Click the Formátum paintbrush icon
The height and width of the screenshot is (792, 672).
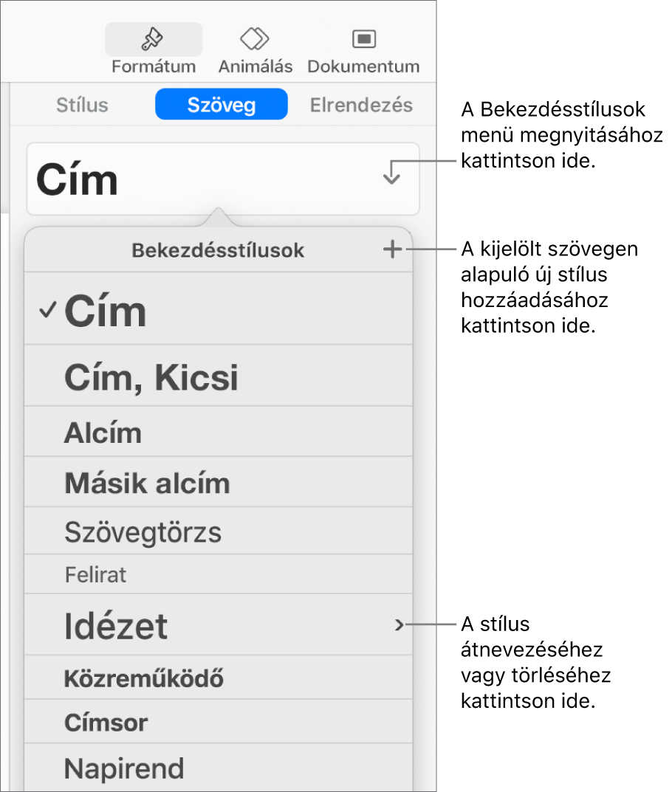tap(153, 39)
